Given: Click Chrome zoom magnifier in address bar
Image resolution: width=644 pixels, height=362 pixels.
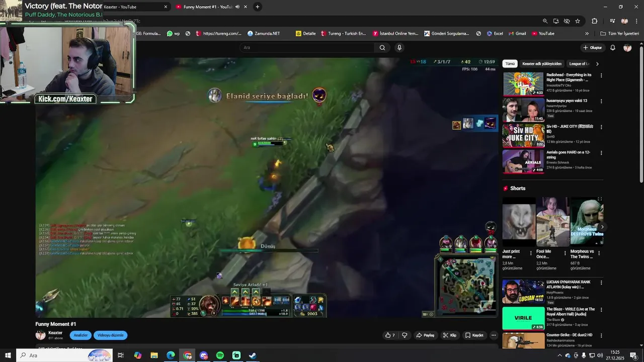Looking at the screenshot, I should point(545,21).
